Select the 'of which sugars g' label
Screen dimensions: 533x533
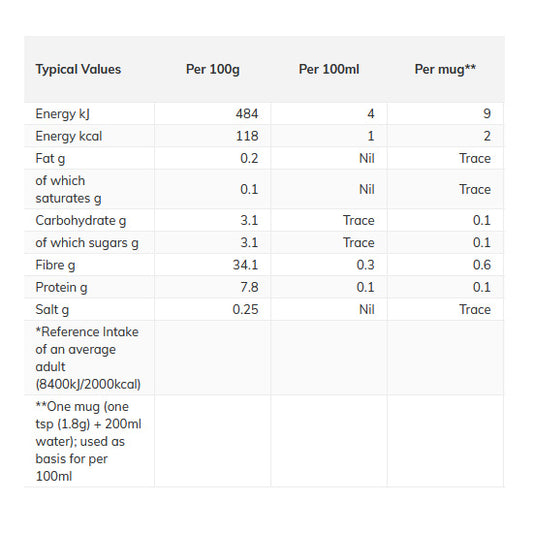87,243
